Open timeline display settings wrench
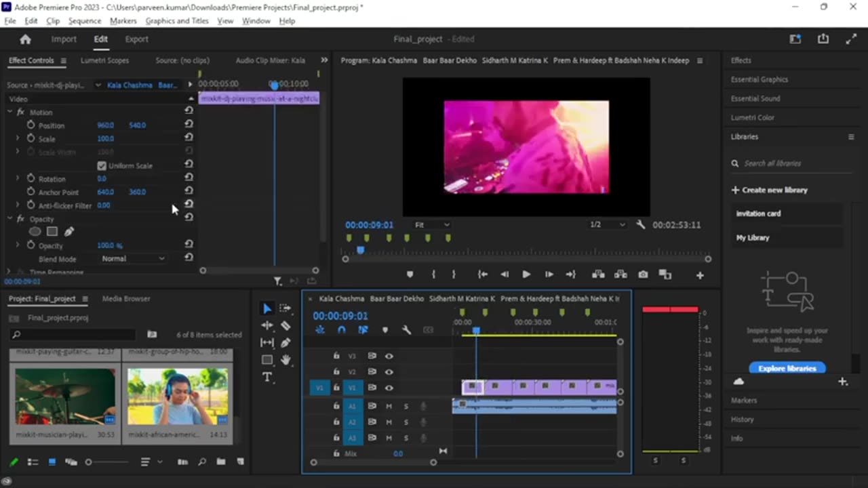The width and height of the screenshot is (868, 488). 406,330
